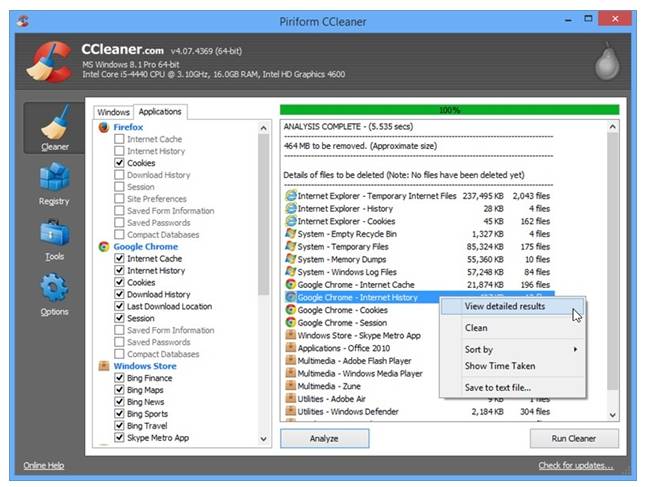Click Applications Office 2010 result icon
647x487 pixels.
click(291, 348)
